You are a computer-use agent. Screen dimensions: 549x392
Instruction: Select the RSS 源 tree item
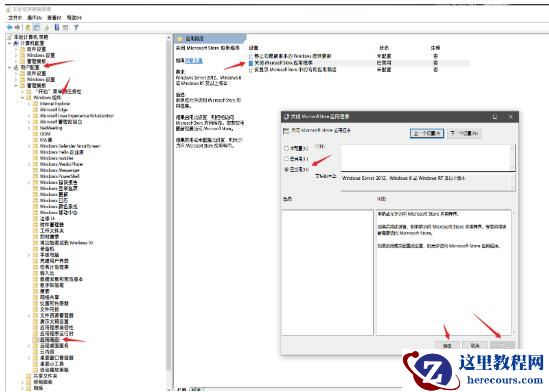click(46, 140)
